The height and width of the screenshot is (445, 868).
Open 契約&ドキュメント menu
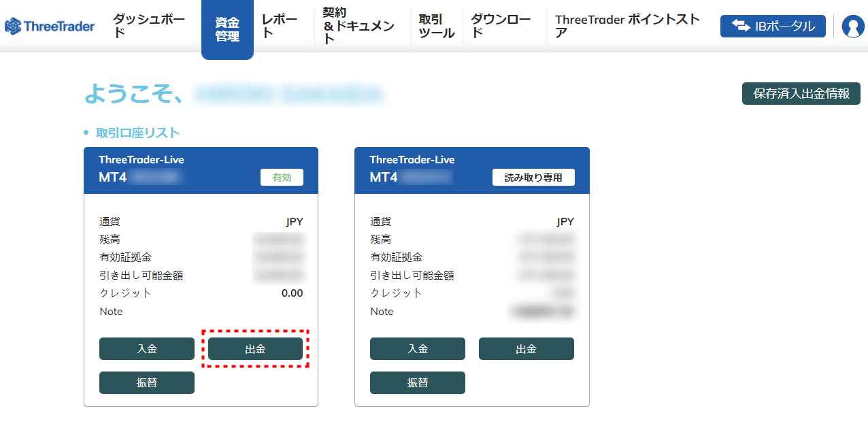pyautogui.click(x=358, y=26)
